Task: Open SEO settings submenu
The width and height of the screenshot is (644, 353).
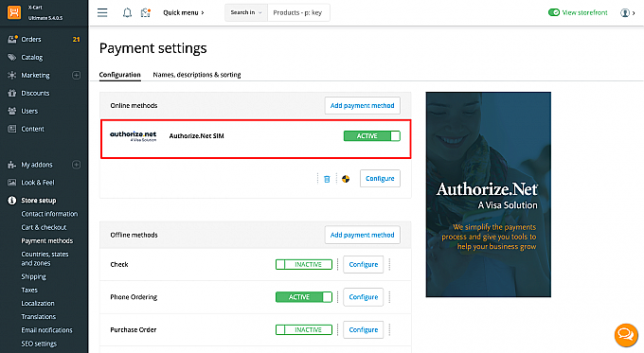Action: coord(39,344)
